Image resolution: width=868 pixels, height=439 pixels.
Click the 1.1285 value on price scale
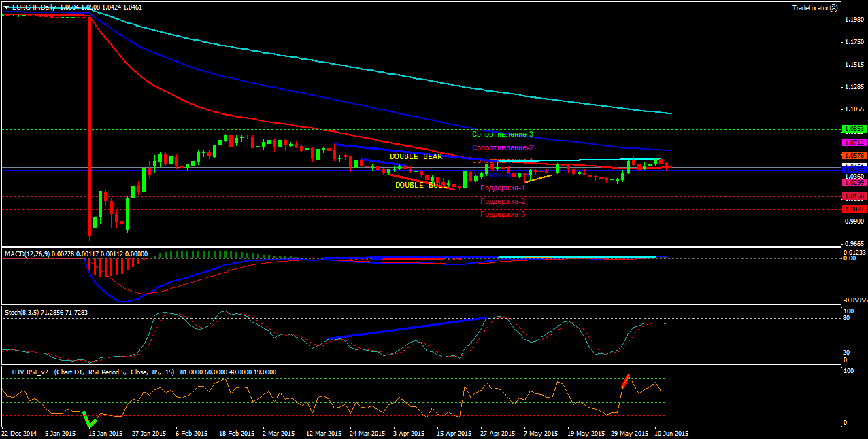854,87
